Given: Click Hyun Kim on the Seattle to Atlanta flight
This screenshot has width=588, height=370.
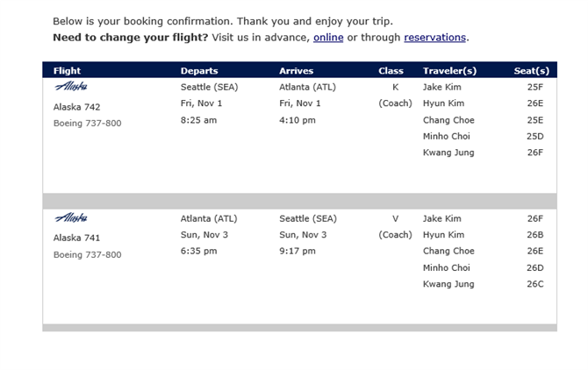Looking at the screenshot, I should (x=443, y=103).
